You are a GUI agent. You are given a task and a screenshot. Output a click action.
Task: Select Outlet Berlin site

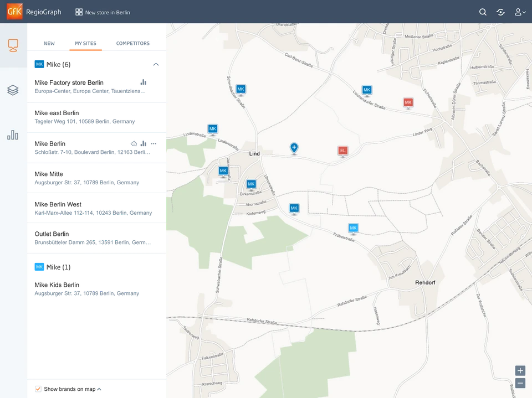click(x=96, y=238)
